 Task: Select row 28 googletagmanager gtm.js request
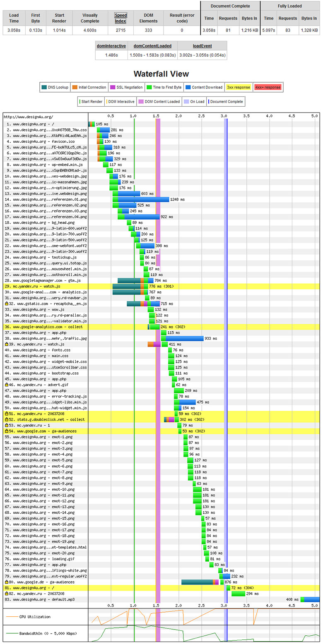[43, 280]
